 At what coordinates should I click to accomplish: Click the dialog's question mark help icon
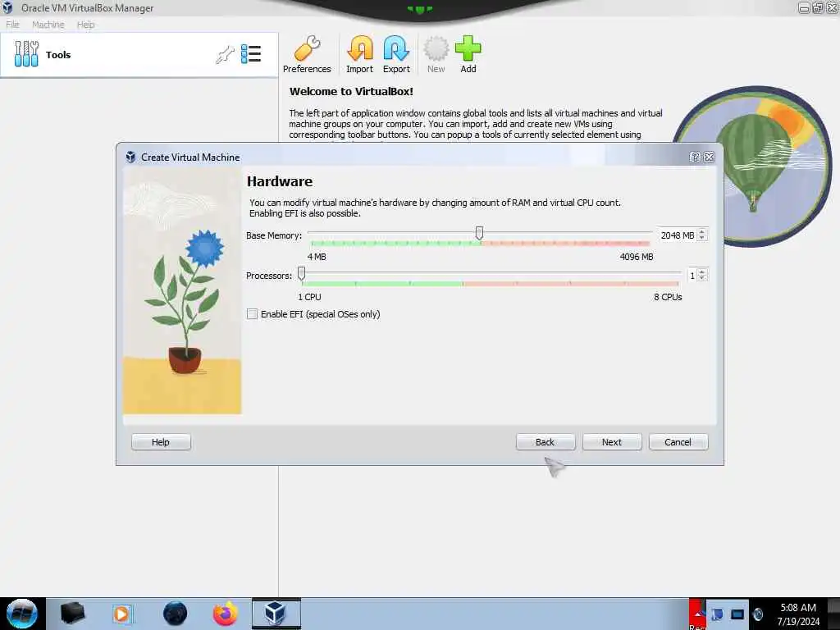(x=695, y=157)
